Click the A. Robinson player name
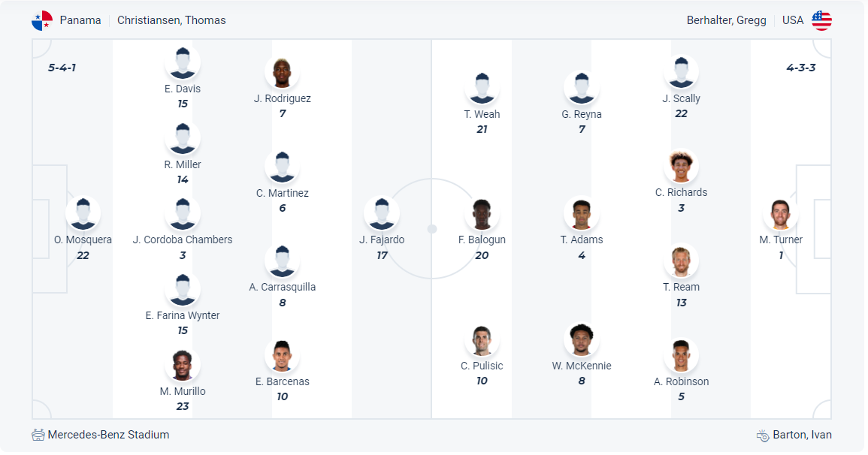 pyautogui.click(x=681, y=381)
